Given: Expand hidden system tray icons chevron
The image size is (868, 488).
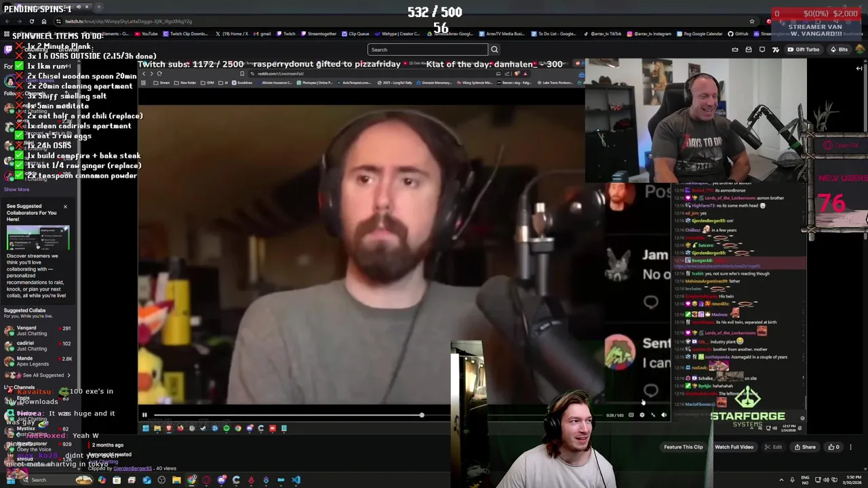Looking at the screenshot, I should 781,481.
